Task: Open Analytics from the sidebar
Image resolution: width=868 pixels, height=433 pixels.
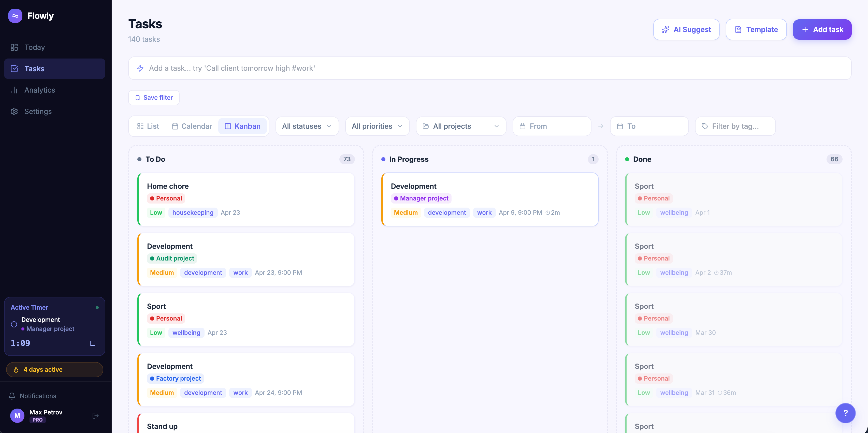Action: (x=39, y=90)
